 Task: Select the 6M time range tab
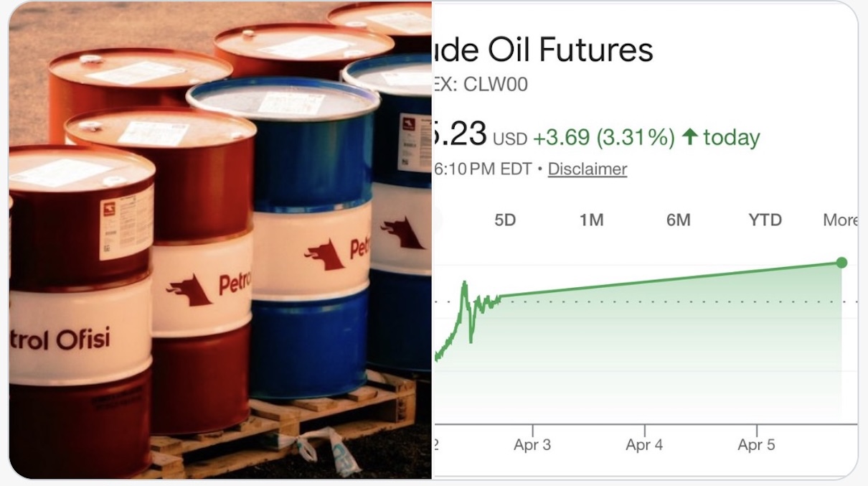[x=678, y=220]
